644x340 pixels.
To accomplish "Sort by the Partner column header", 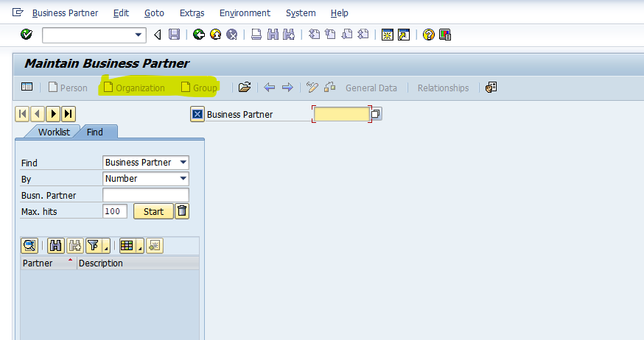I will click(x=49, y=263).
